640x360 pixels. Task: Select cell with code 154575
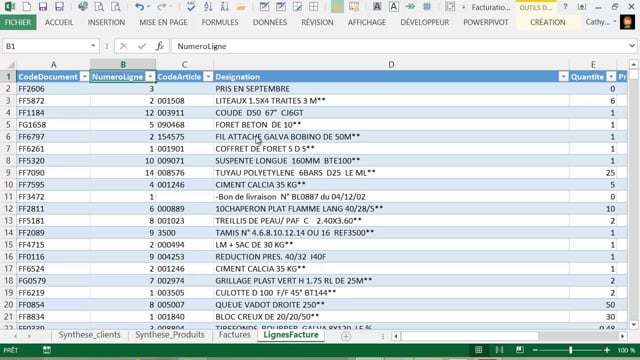pos(184,137)
